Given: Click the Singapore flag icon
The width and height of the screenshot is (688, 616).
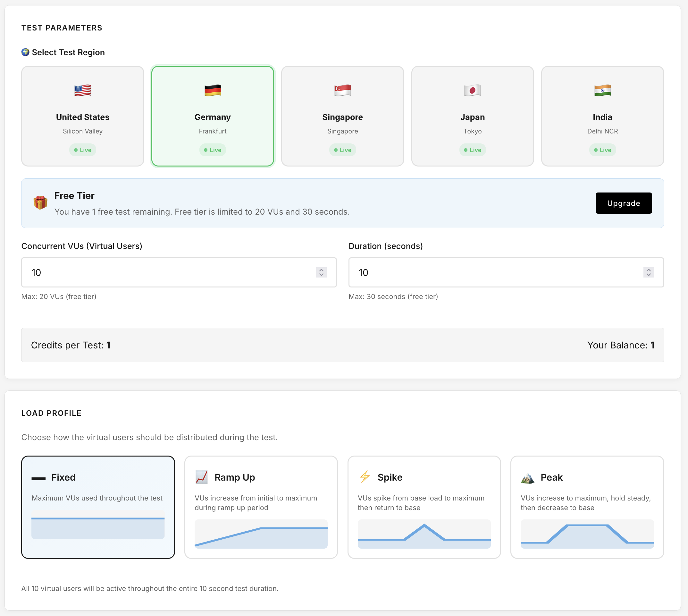Looking at the screenshot, I should tap(342, 90).
